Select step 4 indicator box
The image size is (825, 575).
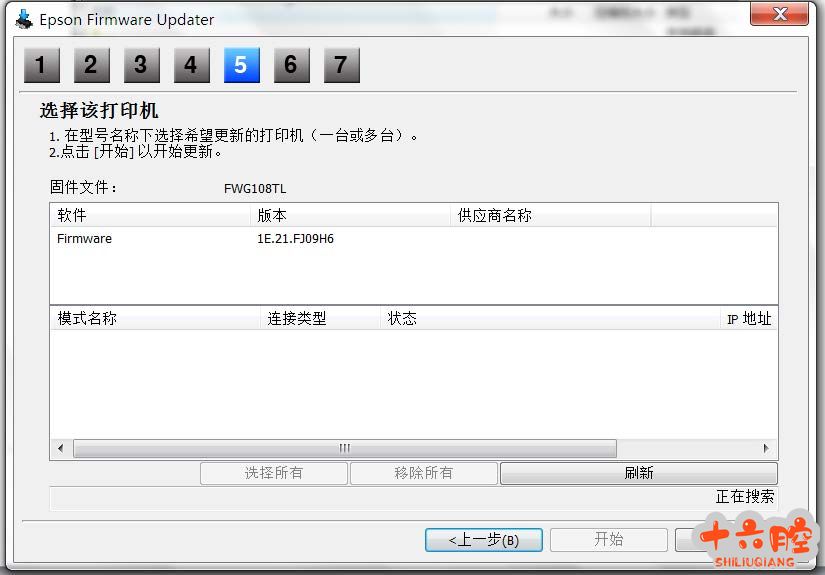(191, 66)
